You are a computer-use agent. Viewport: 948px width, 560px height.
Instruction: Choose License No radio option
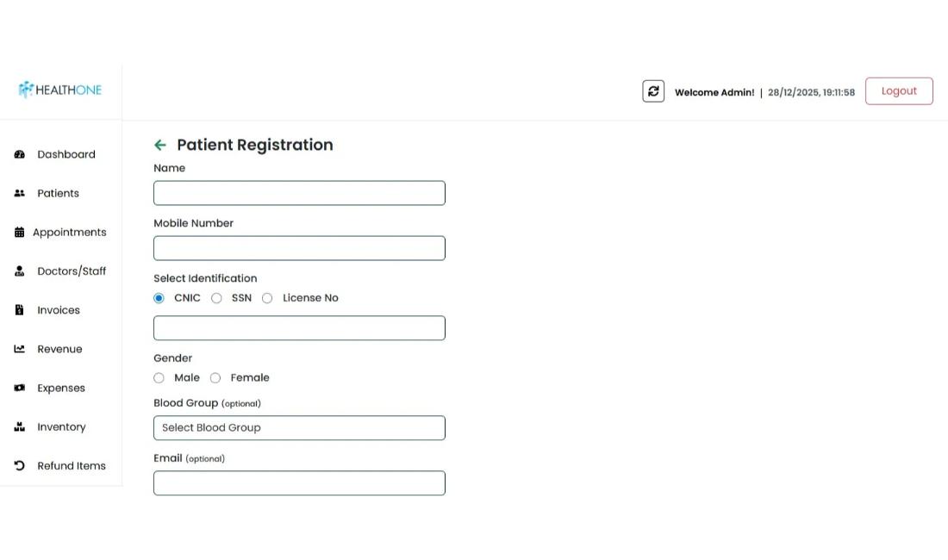point(267,298)
